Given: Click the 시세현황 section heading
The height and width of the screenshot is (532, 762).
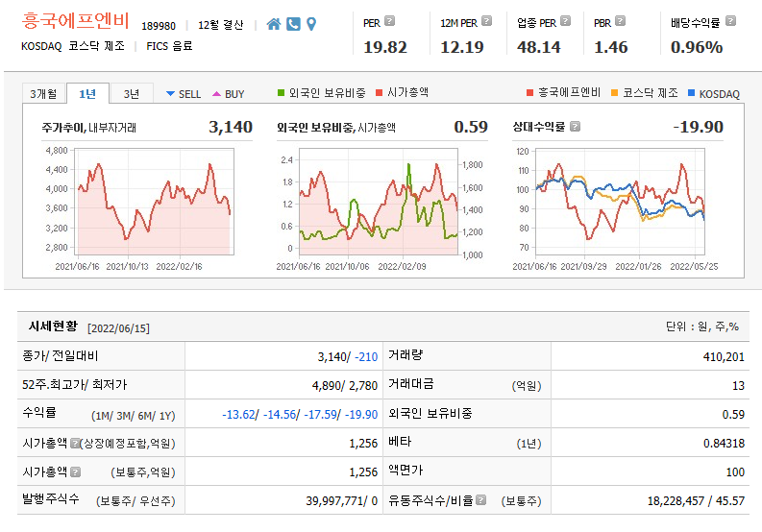Looking at the screenshot, I should tap(53, 326).
